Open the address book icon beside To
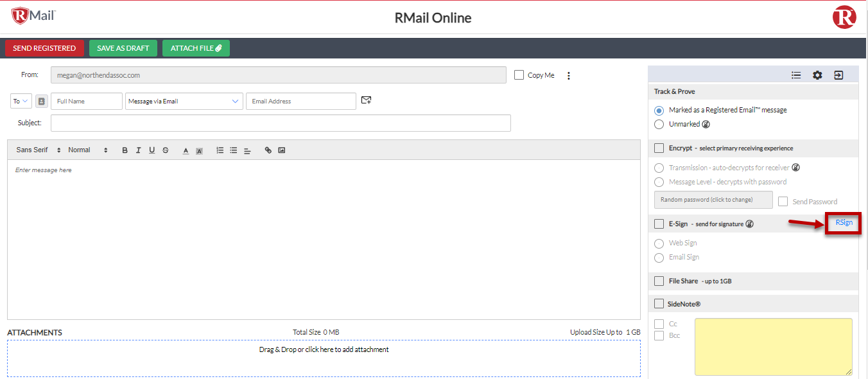This screenshot has width=868, height=379. click(x=41, y=100)
